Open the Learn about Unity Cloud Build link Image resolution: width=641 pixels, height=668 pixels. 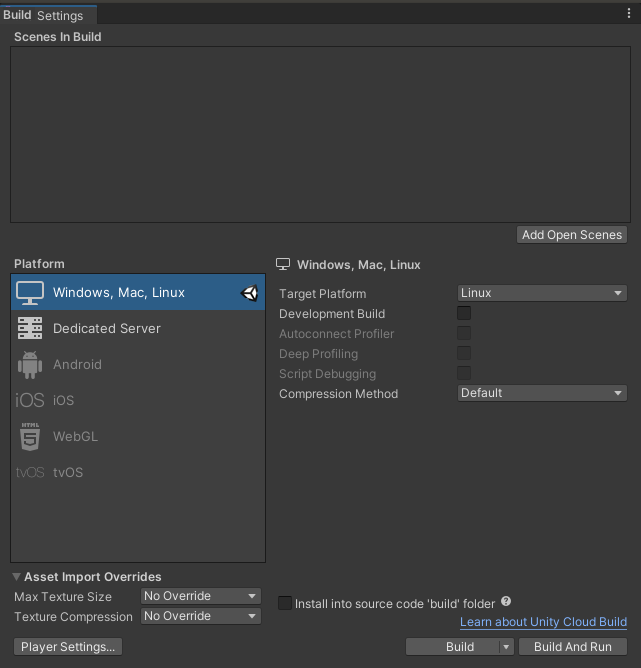coord(543,622)
